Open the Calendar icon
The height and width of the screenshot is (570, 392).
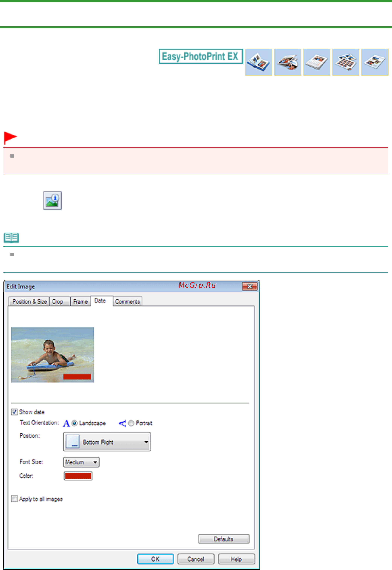coord(317,62)
